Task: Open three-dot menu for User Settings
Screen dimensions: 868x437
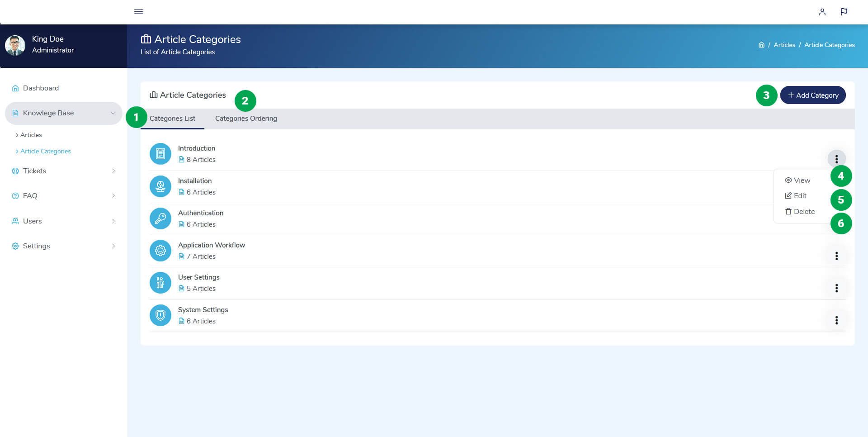Action: tap(836, 288)
